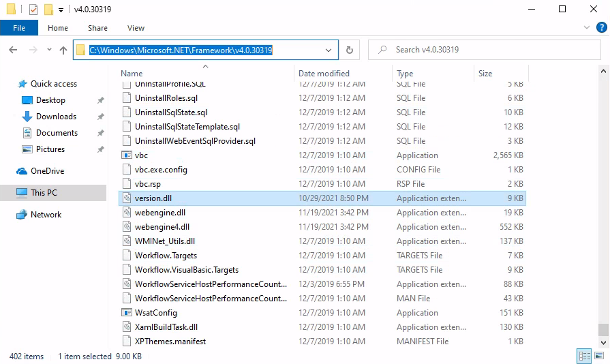Screen dimensions: 610x364
Task: Open Desktop in the navigation pane
Action: [50, 100]
